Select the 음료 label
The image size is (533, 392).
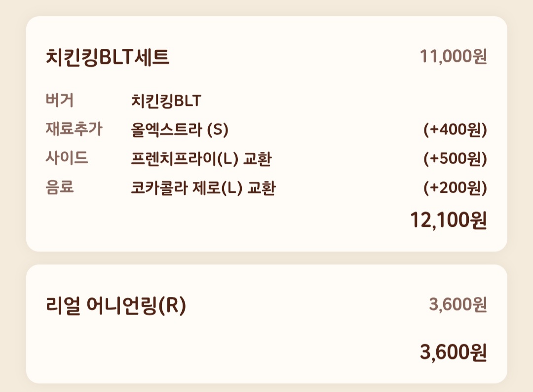click(x=60, y=187)
